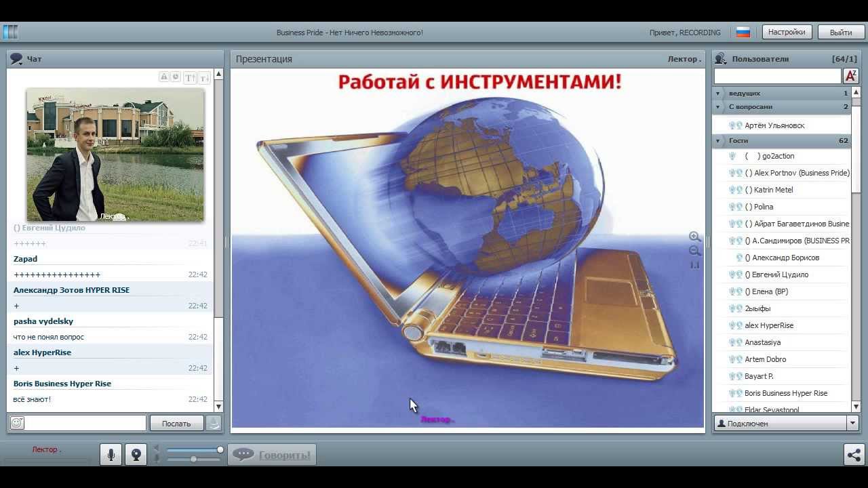The width and height of the screenshot is (868, 488).
Task: Click chat message 'всё знают!'
Action: (x=32, y=399)
